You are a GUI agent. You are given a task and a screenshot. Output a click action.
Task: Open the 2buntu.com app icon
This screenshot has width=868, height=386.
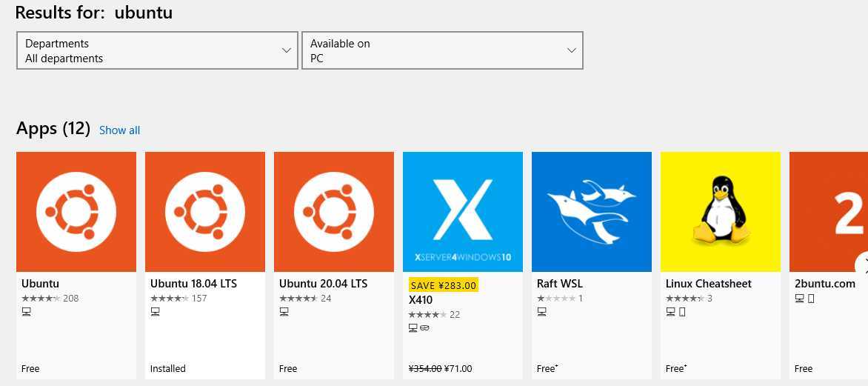click(x=829, y=212)
